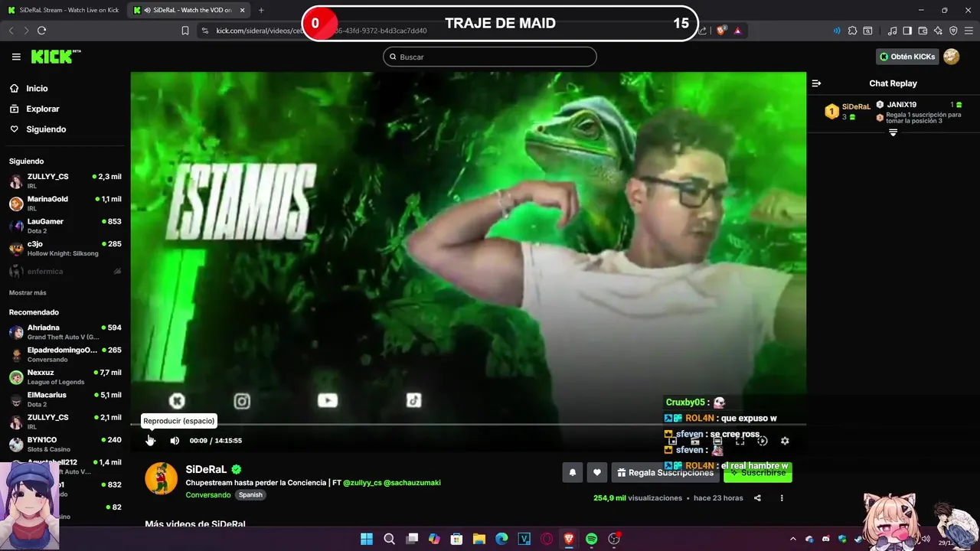This screenshot has width=980, height=551.
Task: Expand the gift leaderboard chevron
Action: (x=893, y=132)
